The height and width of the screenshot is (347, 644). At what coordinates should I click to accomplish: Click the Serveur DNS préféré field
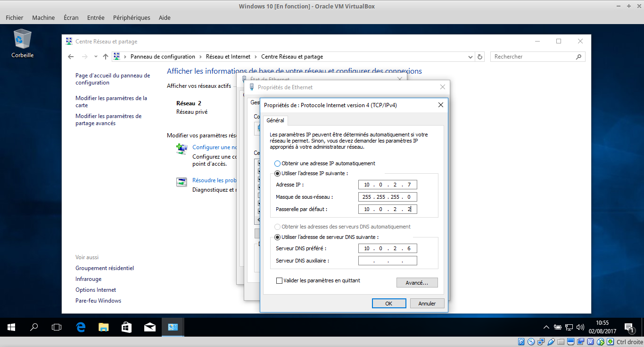click(388, 248)
